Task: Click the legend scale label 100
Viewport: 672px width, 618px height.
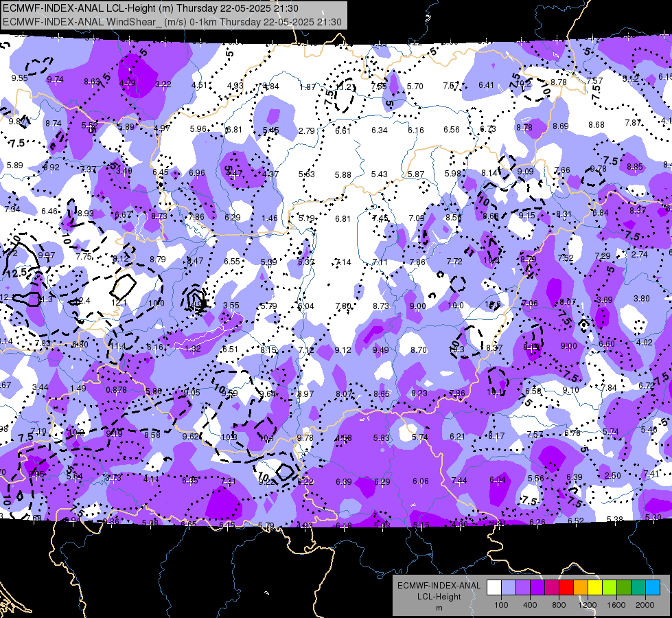Action: pyautogui.click(x=501, y=605)
